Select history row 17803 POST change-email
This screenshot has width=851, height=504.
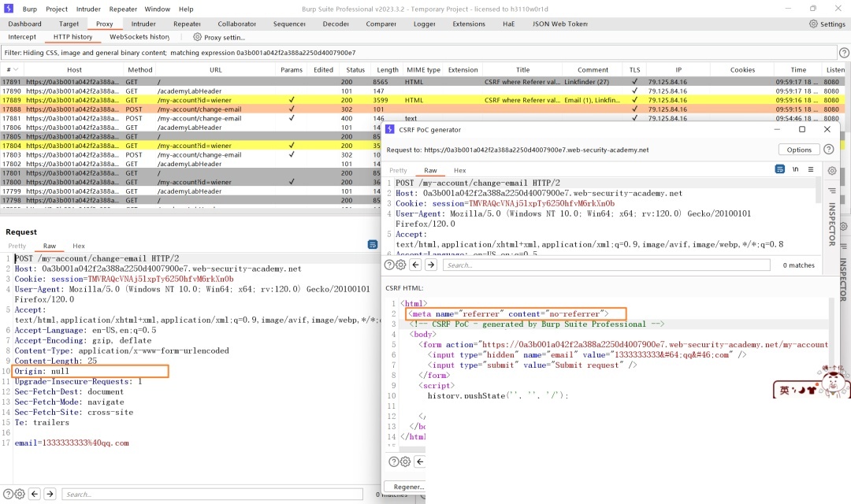pos(191,154)
